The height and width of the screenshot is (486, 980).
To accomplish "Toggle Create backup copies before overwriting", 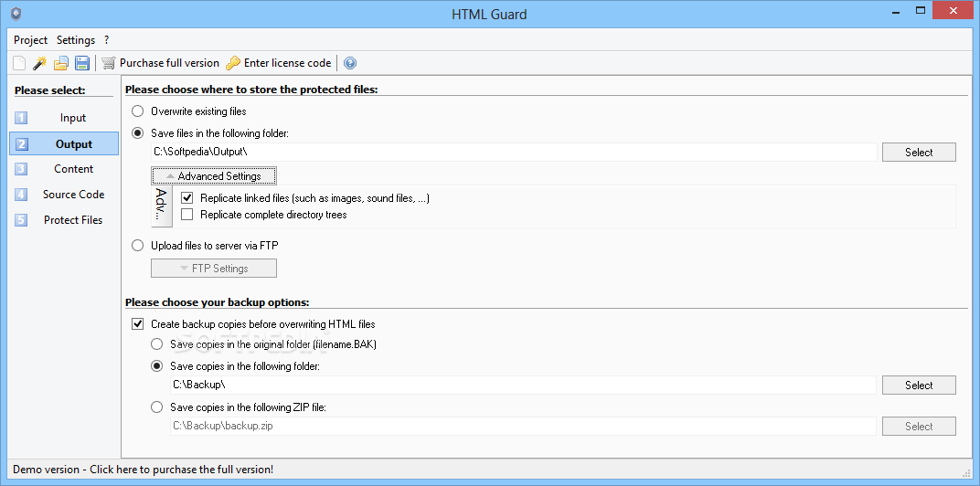I will 137,324.
